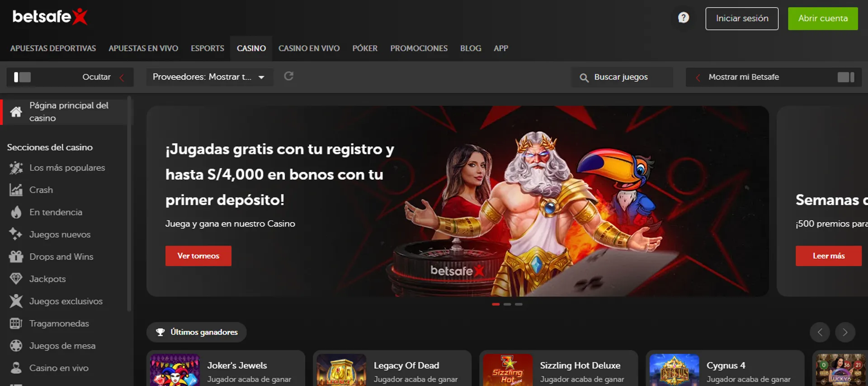Image resolution: width=868 pixels, height=386 pixels.
Task: Open the Proveedores dropdown
Action: [x=209, y=77]
